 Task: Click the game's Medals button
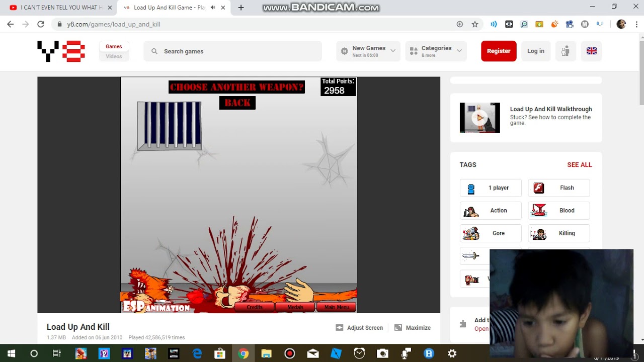click(295, 307)
